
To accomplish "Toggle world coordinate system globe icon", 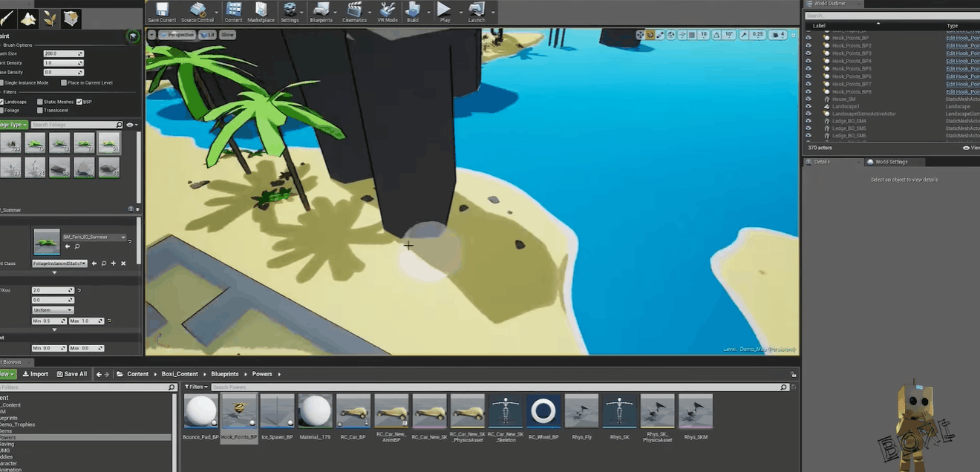I will tap(671, 35).
